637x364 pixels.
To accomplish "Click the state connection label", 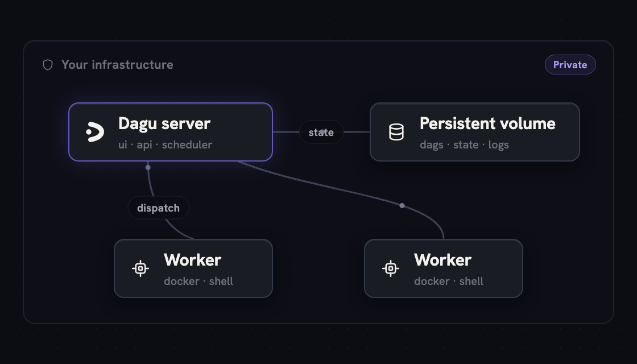I will point(321,132).
